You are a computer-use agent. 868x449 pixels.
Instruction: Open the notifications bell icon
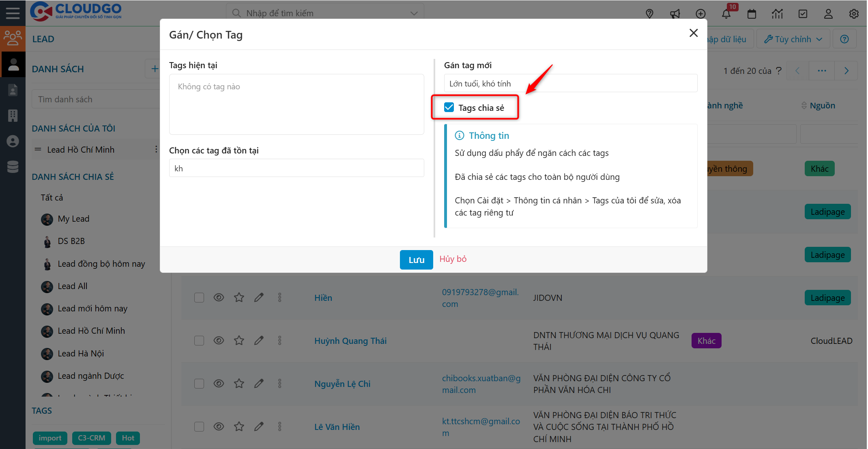click(x=726, y=14)
